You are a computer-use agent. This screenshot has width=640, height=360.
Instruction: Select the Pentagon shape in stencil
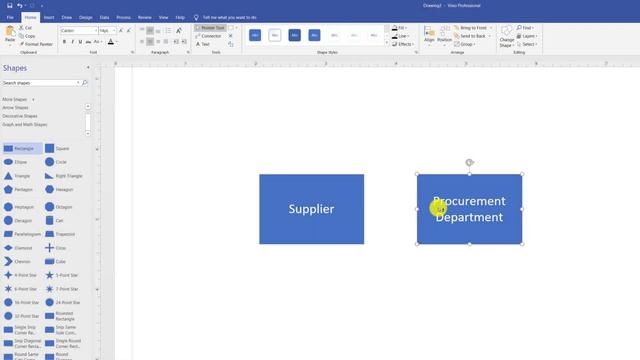click(x=18, y=189)
